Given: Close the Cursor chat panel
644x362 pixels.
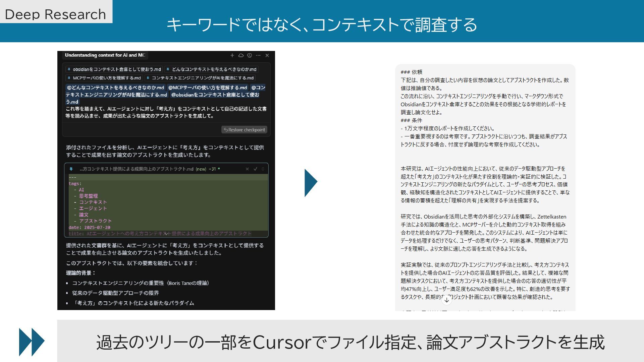Looking at the screenshot, I should pyautogui.click(x=267, y=55).
